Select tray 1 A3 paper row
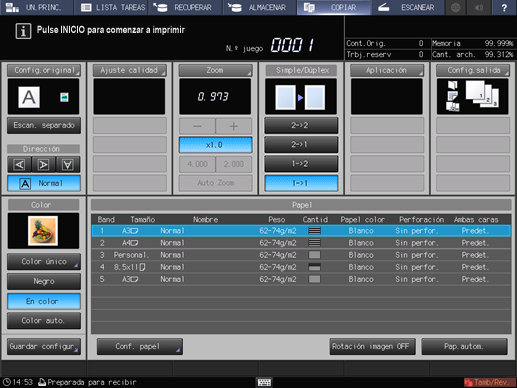Screen dimensions: 517x388 301,231
